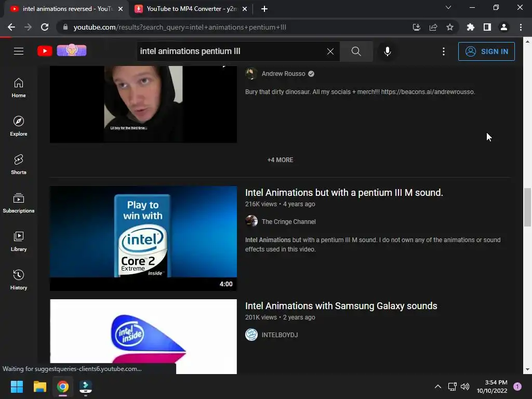The height and width of the screenshot is (399, 532).
Task: Open the volume speaker tray icon
Action: [465, 387]
